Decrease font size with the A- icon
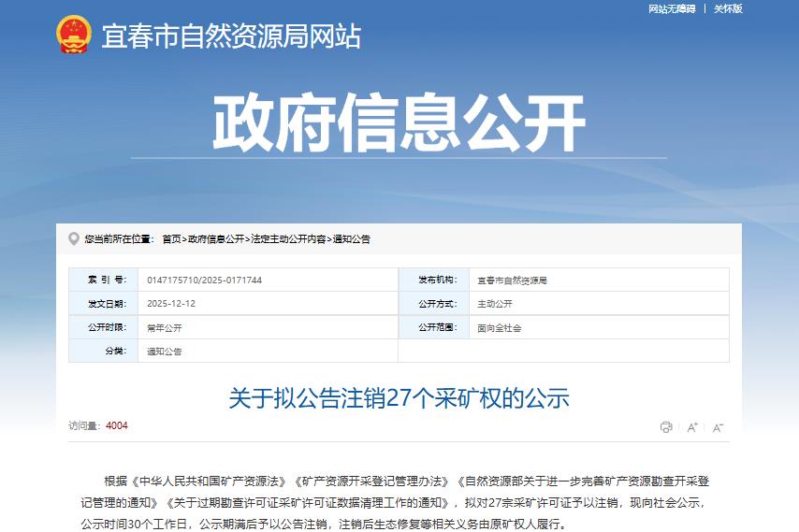Screen dimensions: 799x532 point(718,427)
